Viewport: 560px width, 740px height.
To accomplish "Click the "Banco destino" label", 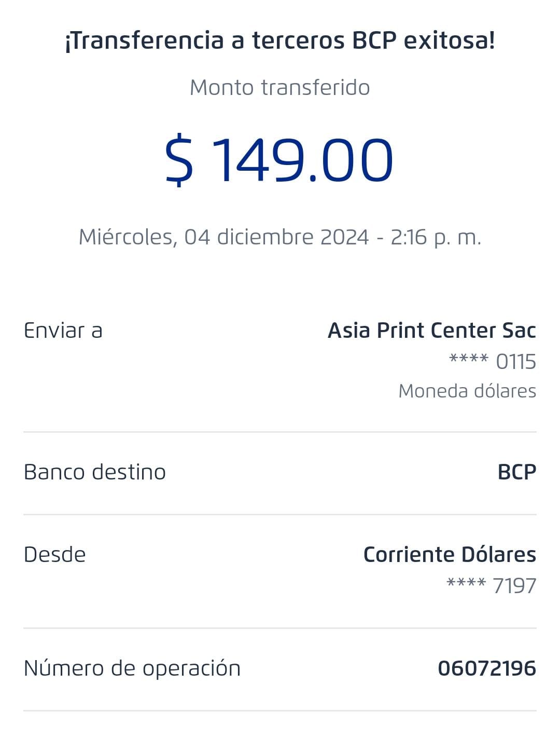I will coord(95,472).
